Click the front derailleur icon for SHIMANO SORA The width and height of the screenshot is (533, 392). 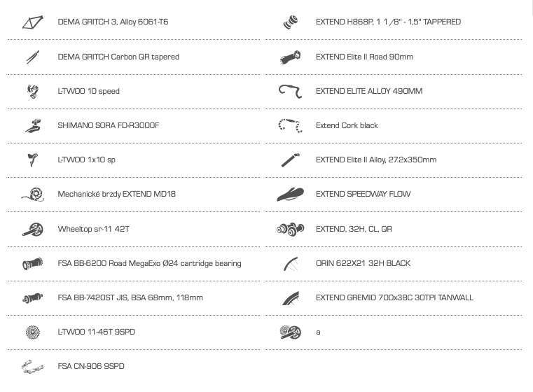[x=33, y=125]
